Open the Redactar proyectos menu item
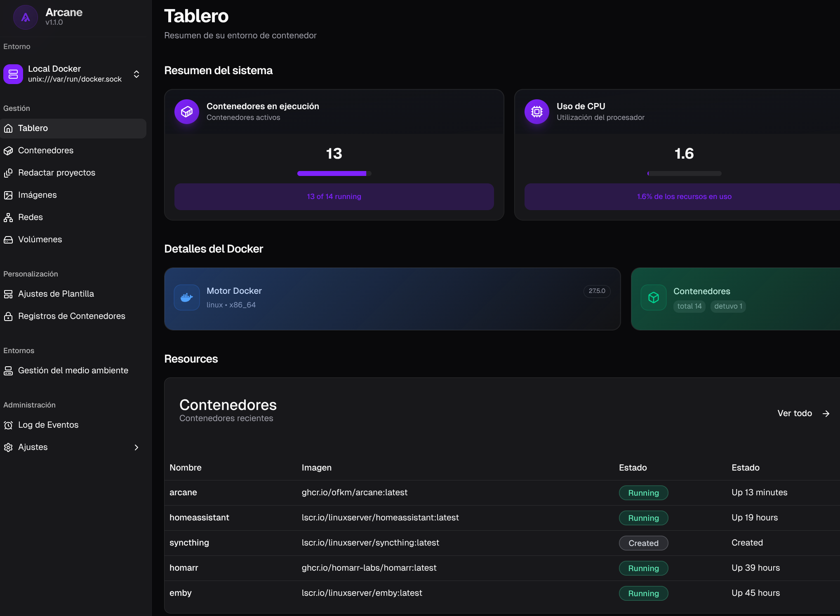The image size is (840, 616). click(56, 173)
